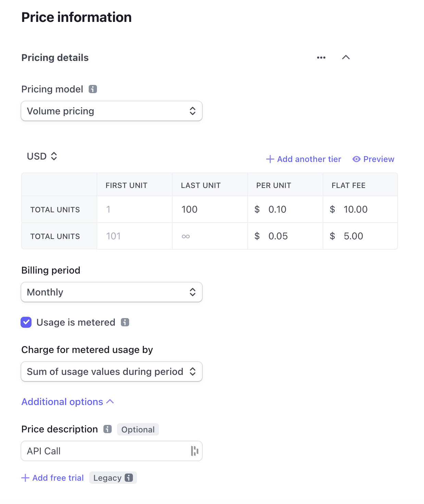The image size is (424, 504).
Task: Collapse the Additional options section
Action: pos(67,401)
